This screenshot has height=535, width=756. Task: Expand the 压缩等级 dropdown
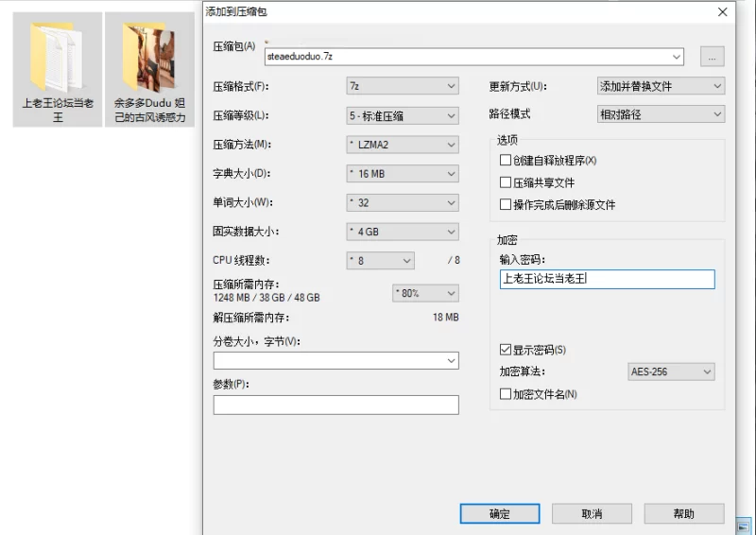[403, 116]
